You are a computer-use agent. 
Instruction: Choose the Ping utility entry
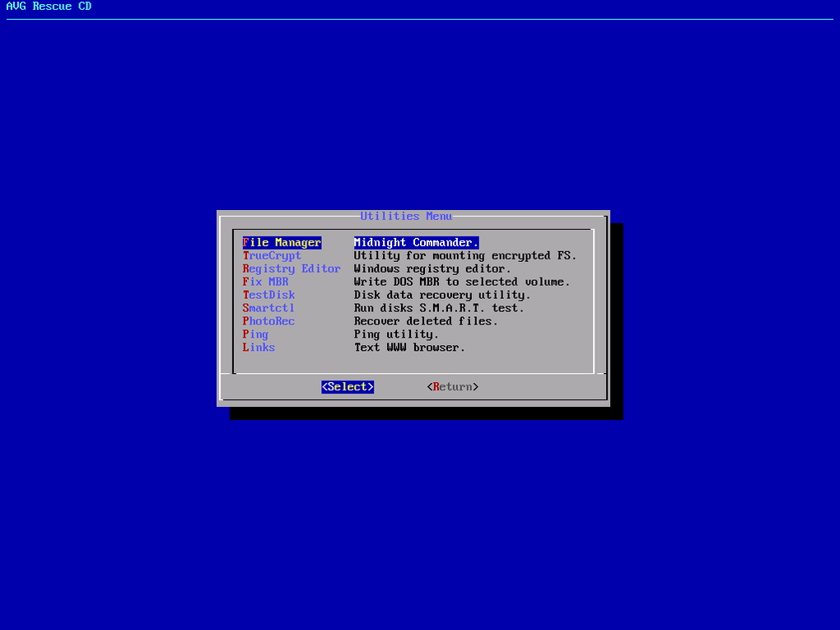255,334
